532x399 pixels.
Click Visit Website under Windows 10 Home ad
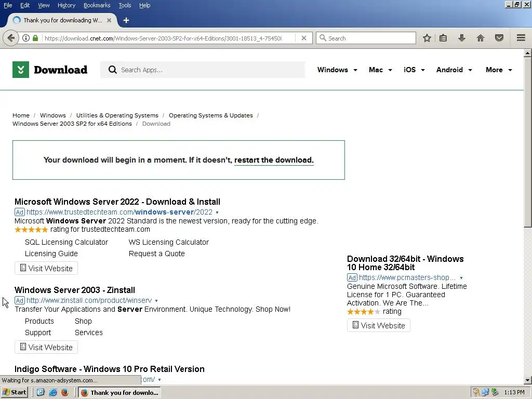pyautogui.click(x=379, y=325)
